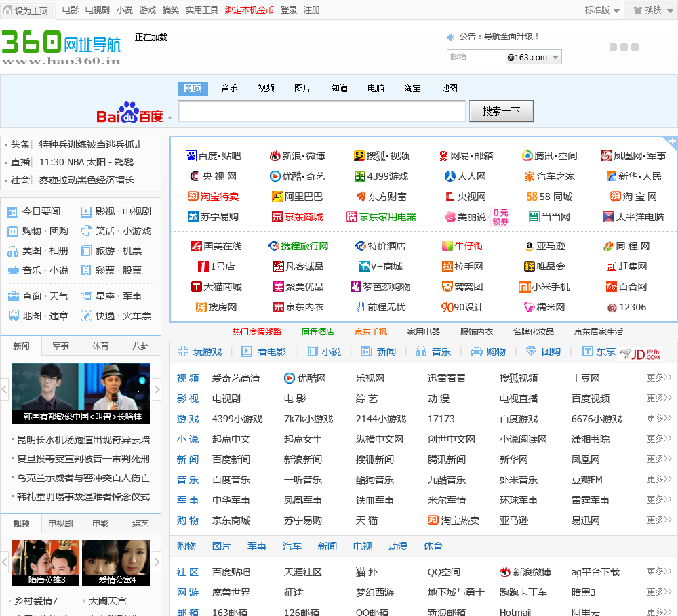The height and width of the screenshot is (616, 678).
Task: Open the 4399 games icon
Action: click(359, 176)
